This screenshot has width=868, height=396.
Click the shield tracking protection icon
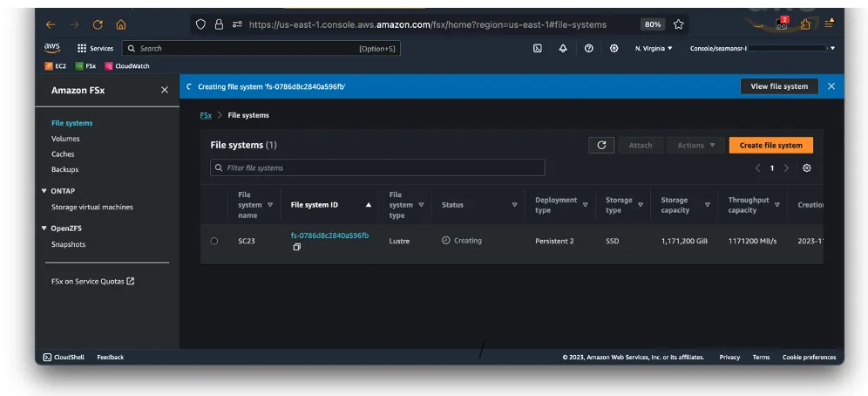pos(201,24)
